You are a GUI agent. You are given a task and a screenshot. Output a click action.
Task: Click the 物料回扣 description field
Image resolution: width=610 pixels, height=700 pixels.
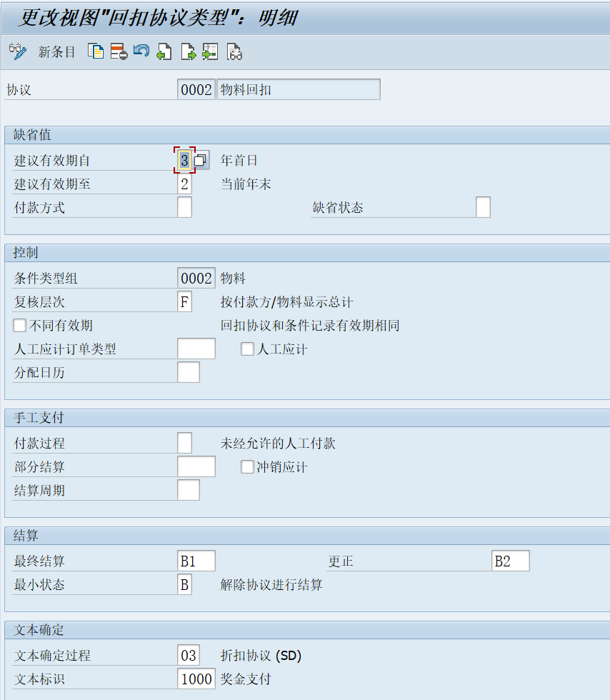tap(299, 89)
